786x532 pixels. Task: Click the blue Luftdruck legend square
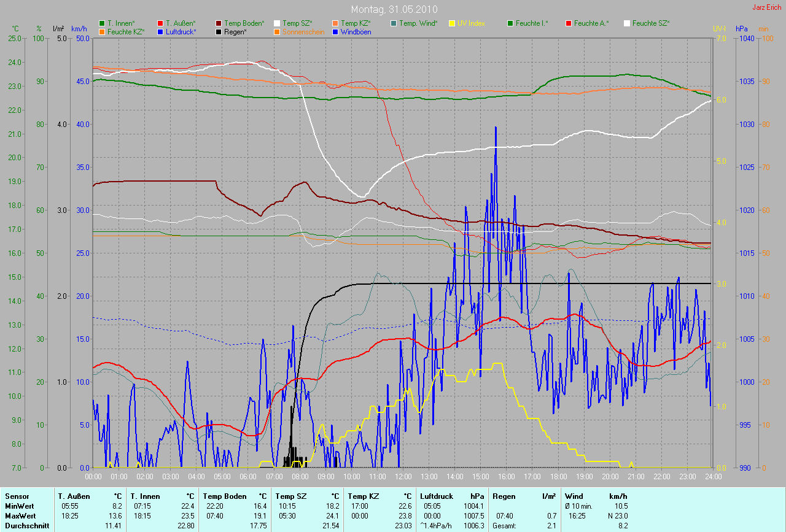(160, 31)
